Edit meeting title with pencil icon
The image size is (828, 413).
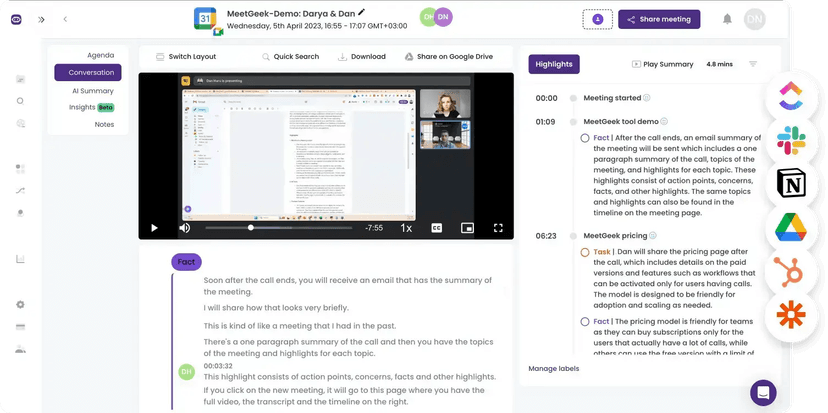click(x=361, y=12)
